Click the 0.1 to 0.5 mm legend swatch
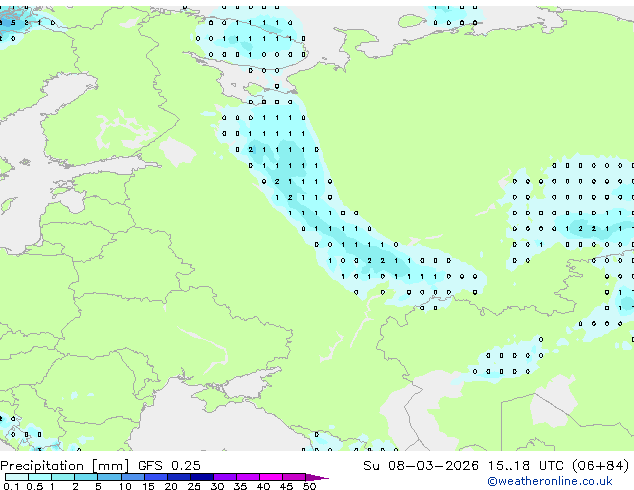This screenshot has height=490, width=634. [17, 477]
